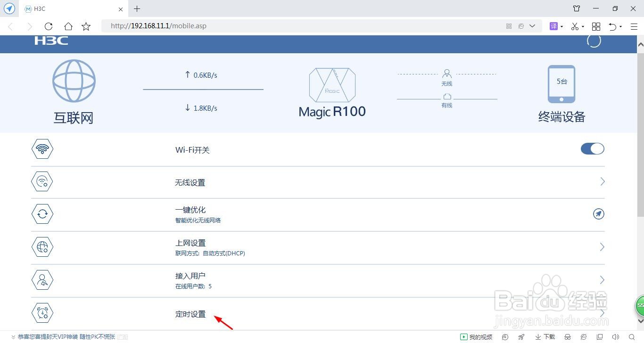The height and width of the screenshot is (343, 644).
Task: Click the Wi-Fi hexagon icon
Action: click(x=42, y=149)
